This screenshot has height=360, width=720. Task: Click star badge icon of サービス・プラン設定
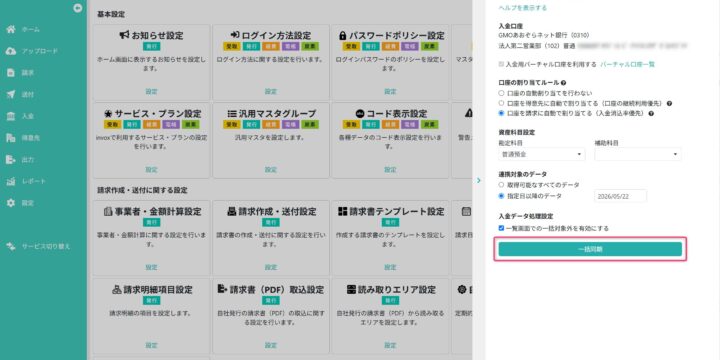[x=108, y=114]
